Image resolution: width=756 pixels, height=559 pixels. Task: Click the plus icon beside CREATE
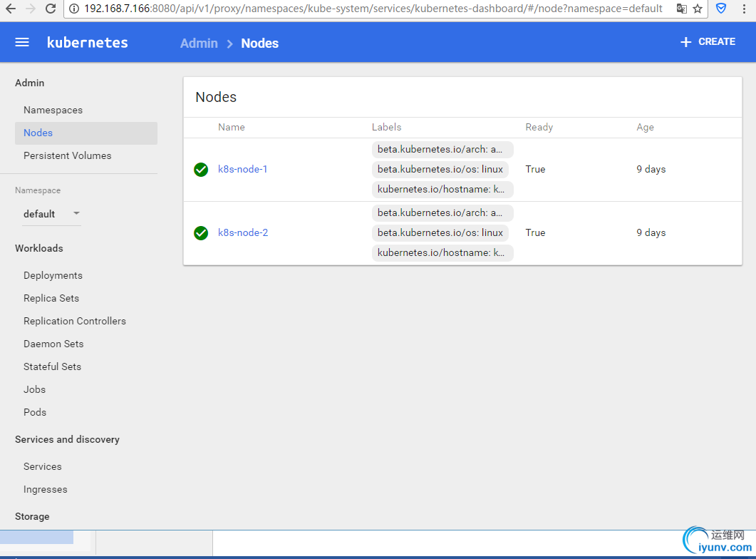coord(685,42)
